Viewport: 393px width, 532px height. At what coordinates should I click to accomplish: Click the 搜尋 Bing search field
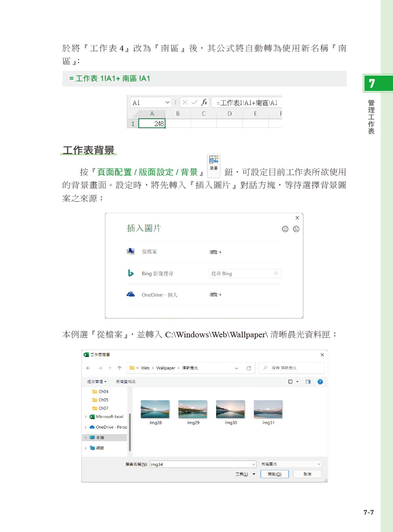click(x=242, y=274)
